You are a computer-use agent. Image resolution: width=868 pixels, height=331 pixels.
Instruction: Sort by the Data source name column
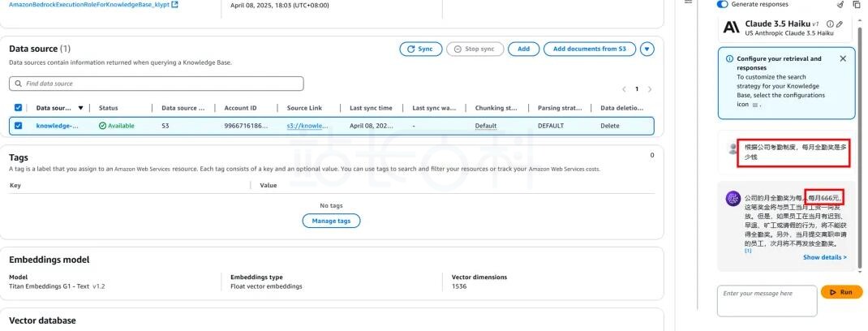pyautogui.click(x=80, y=108)
